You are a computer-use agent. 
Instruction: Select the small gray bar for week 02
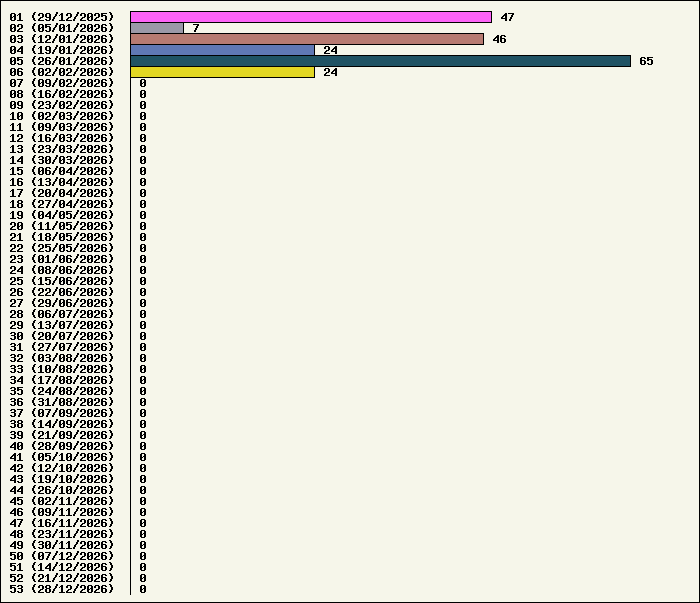[157, 28]
